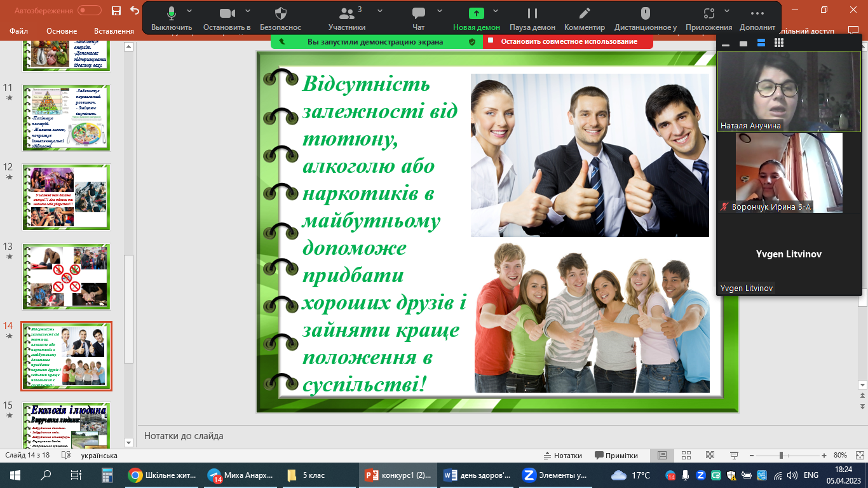Stop video with Остановить в camera button
Image resolution: width=868 pixels, height=488 pixels.
click(227, 19)
